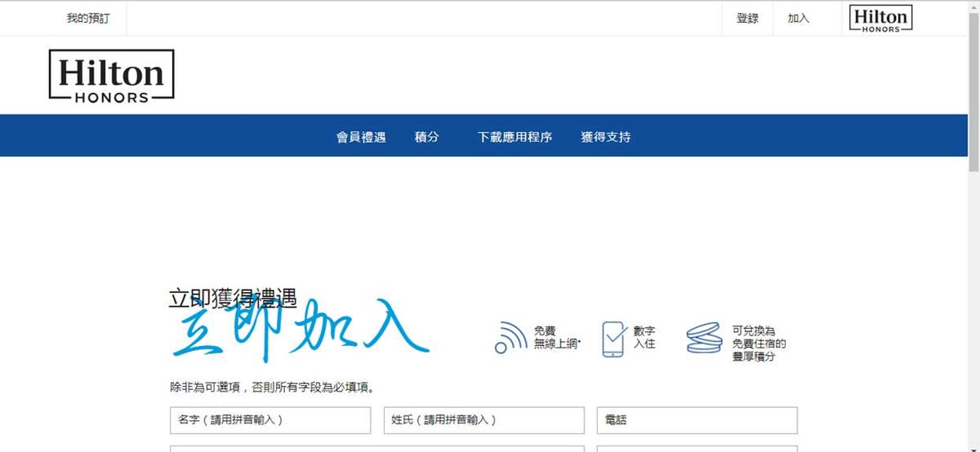Open the 下載應用程序 menu item

pos(514,137)
